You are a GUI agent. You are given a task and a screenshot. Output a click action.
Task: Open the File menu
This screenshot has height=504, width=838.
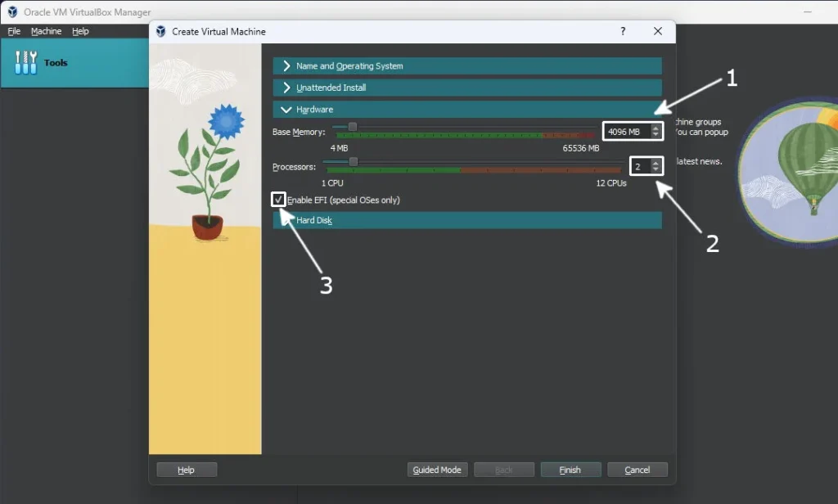(14, 31)
